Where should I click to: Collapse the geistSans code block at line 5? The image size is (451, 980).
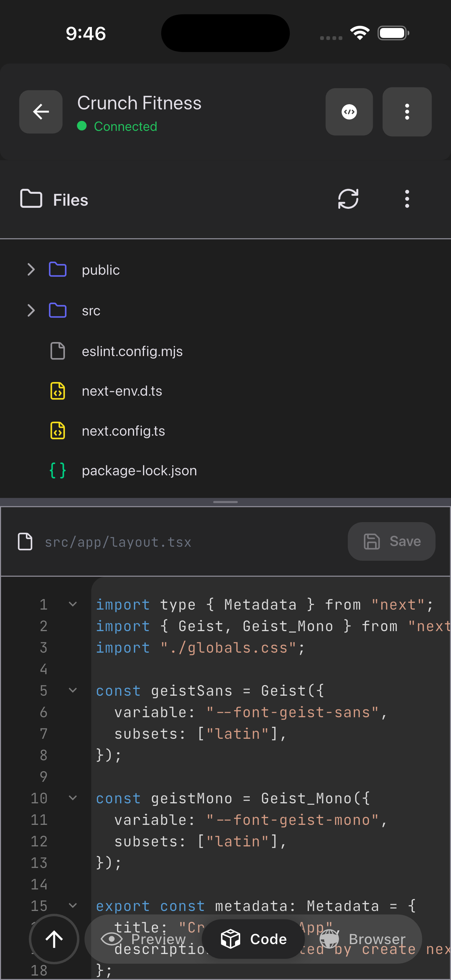73,690
